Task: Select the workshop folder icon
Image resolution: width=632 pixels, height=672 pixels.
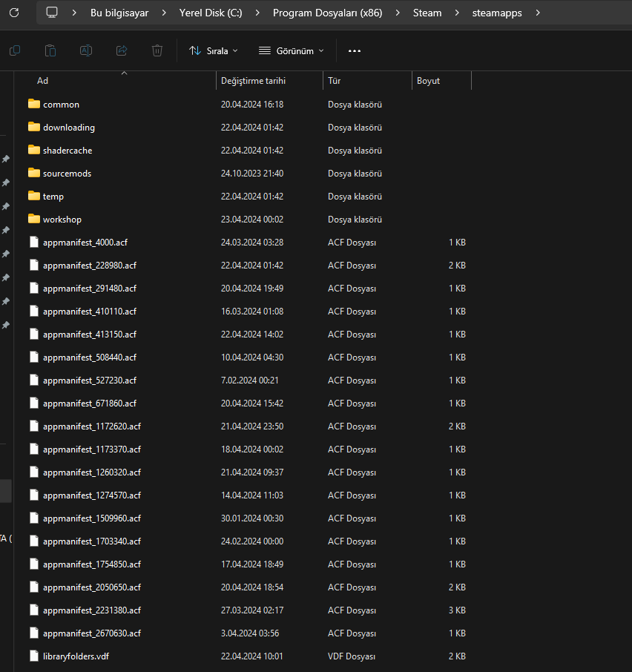Action: (x=34, y=219)
